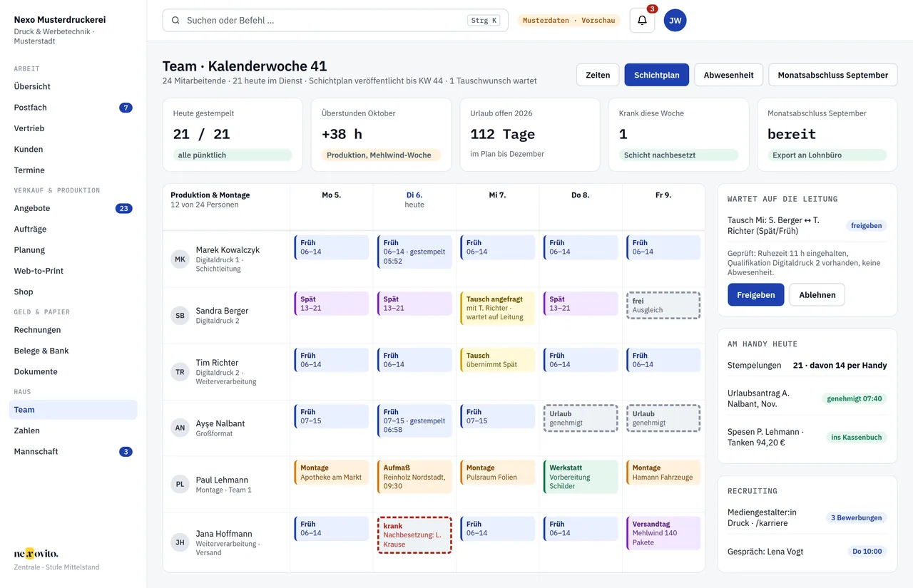Open Jana Hoffmann's 'Versandtag' Friday shift
The width and height of the screenshot is (913, 588).
coord(663,533)
